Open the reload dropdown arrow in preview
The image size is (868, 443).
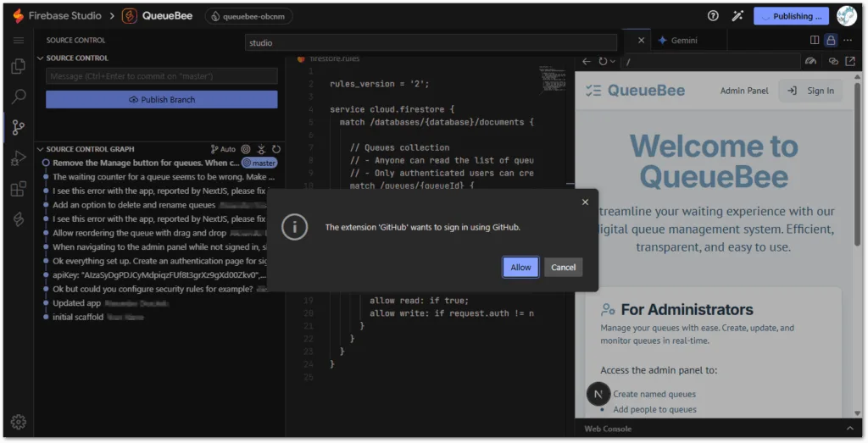tap(612, 61)
